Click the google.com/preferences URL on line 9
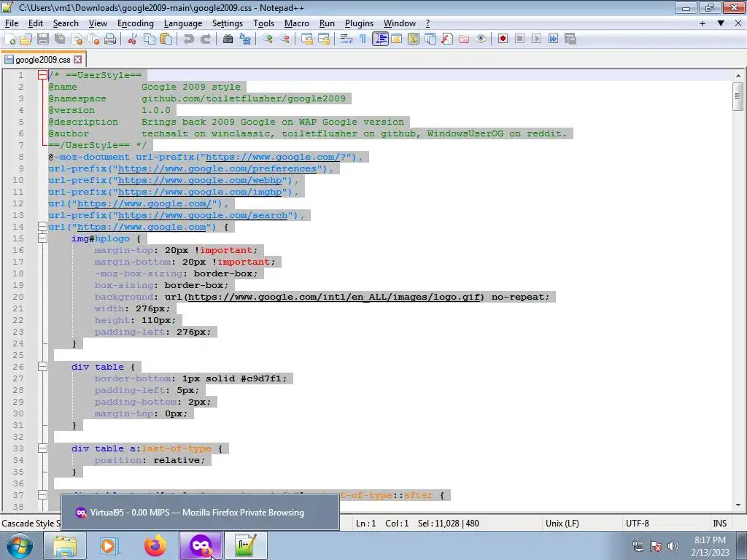 [217, 168]
